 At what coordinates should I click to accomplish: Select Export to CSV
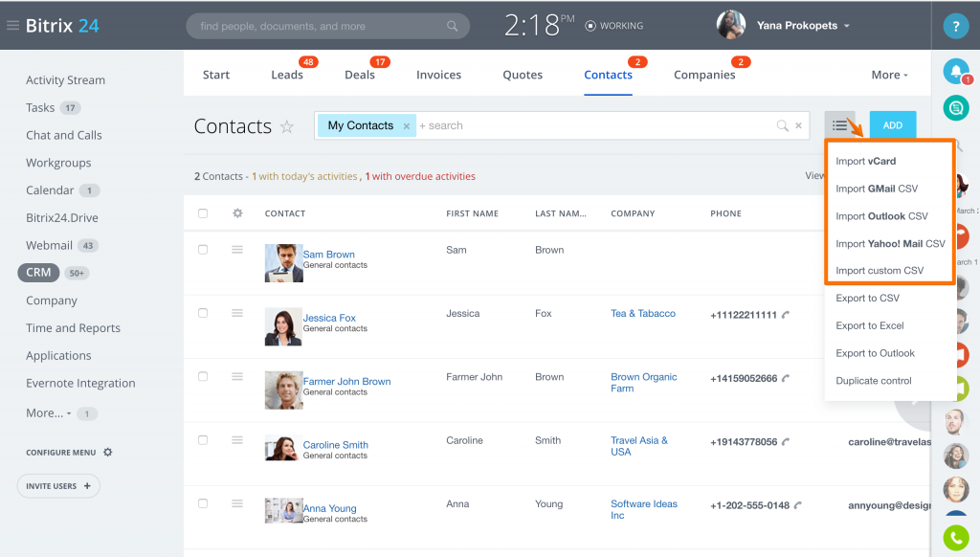[x=867, y=299]
